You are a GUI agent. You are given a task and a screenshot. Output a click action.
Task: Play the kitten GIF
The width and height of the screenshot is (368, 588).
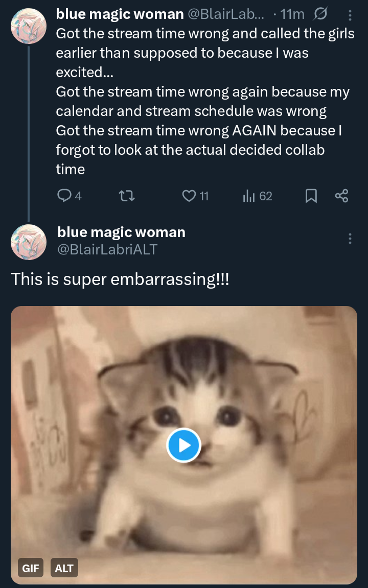[183, 445]
